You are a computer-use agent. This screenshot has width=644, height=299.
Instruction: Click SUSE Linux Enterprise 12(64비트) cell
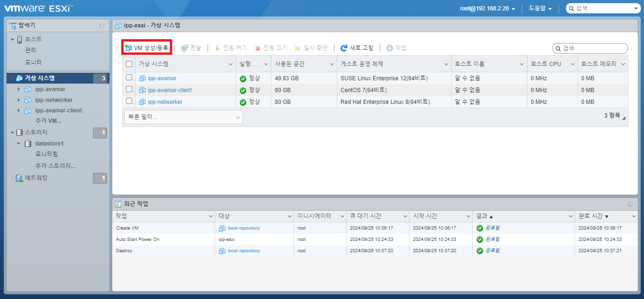click(385, 78)
